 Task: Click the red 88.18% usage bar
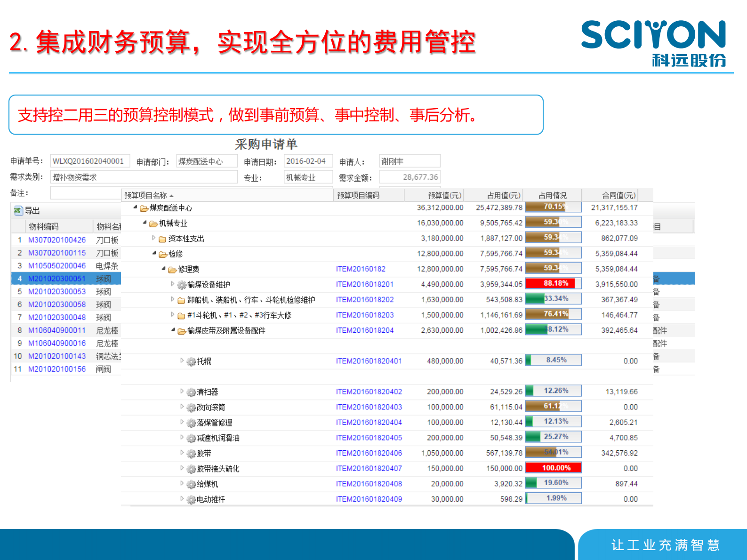[553, 283]
